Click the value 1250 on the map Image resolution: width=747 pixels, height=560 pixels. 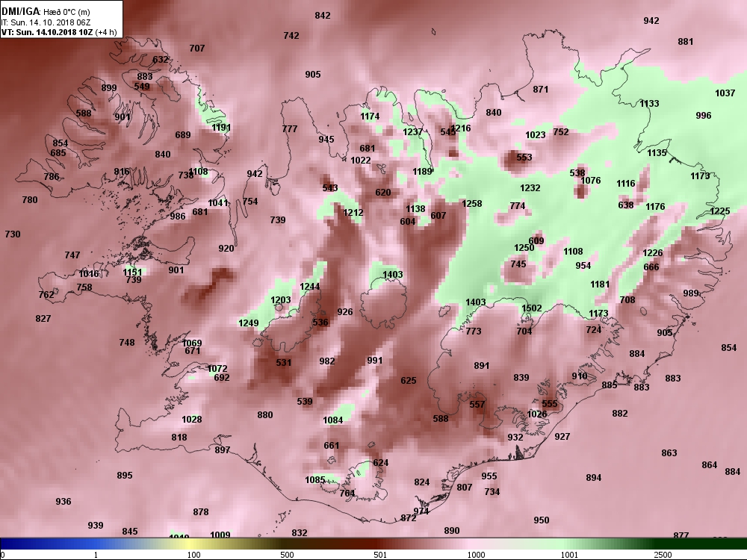(524, 248)
